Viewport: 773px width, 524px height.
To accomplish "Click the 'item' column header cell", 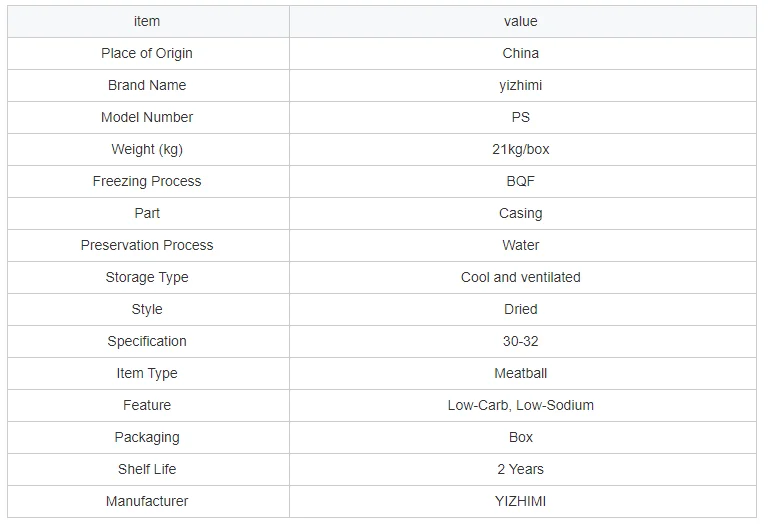I will click(x=147, y=21).
